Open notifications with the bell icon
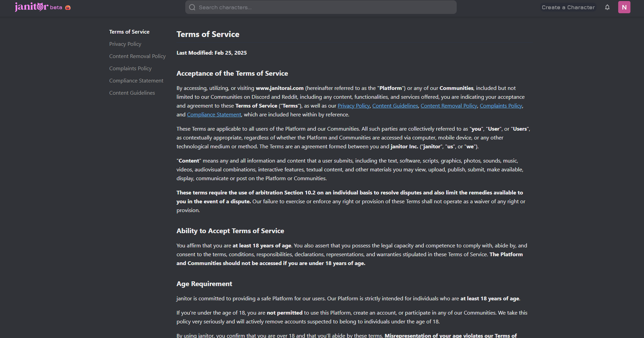The height and width of the screenshot is (338, 644). 607,7
